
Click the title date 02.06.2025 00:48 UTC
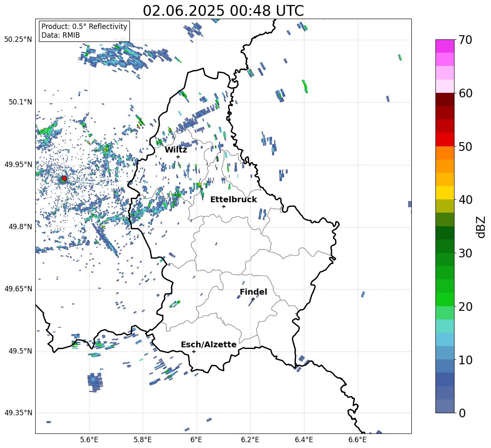223,11
